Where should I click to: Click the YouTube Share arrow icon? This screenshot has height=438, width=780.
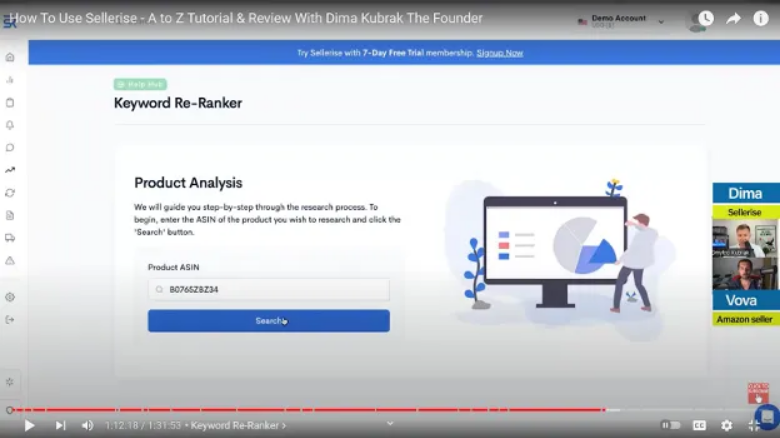(x=733, y=18)
